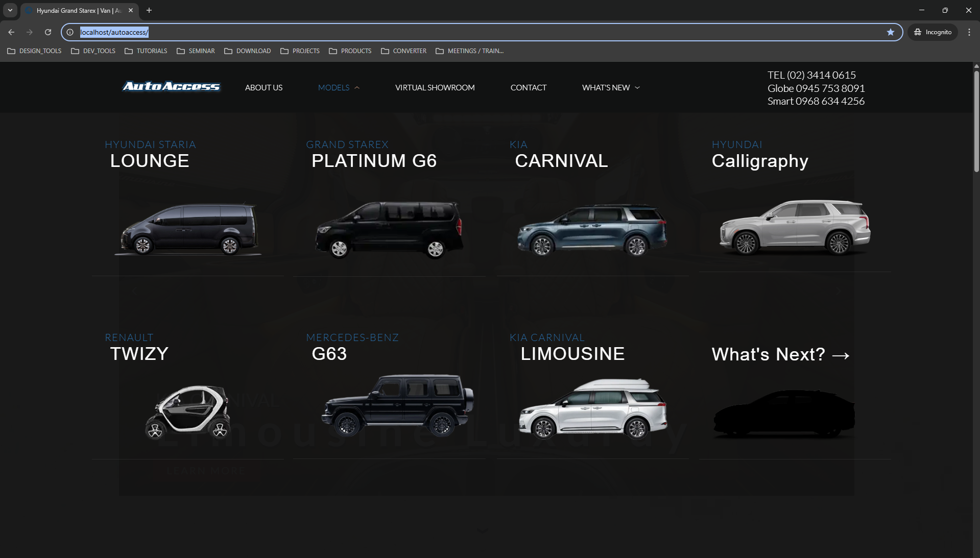
Task: Click the What's Next? link
Action: coord(781,354)
